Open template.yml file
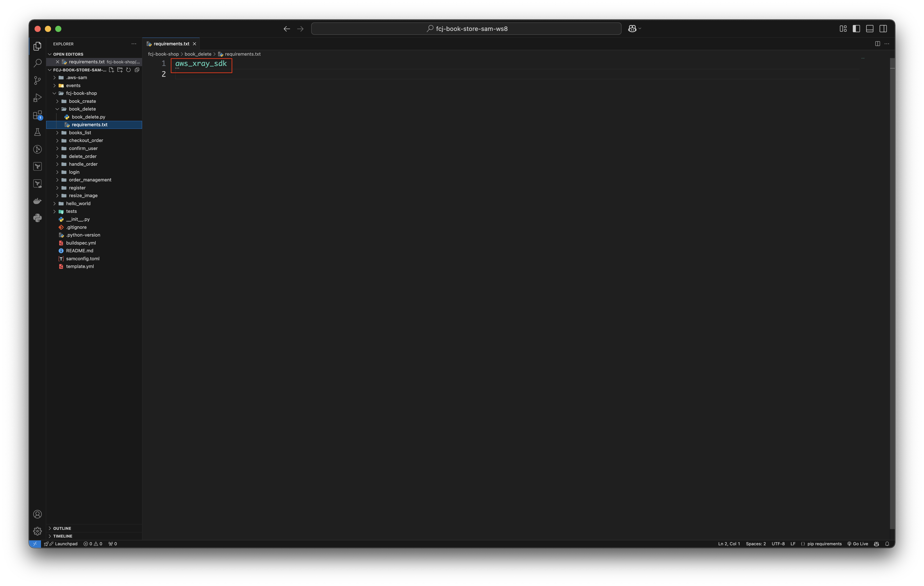This screenshot has height=586, width=924. (x=80, y=266)
